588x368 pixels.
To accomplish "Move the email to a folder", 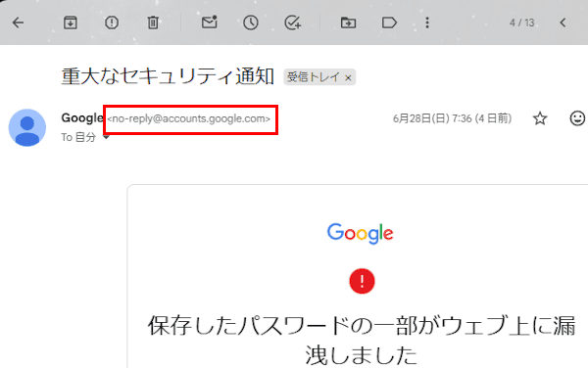I will tap(348, 23).
